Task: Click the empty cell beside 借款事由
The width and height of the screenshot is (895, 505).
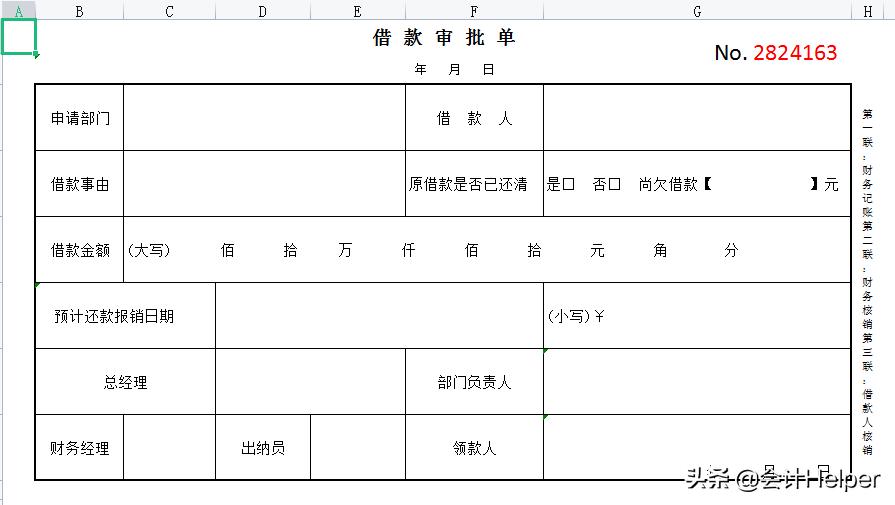Action: coord(264,184)
